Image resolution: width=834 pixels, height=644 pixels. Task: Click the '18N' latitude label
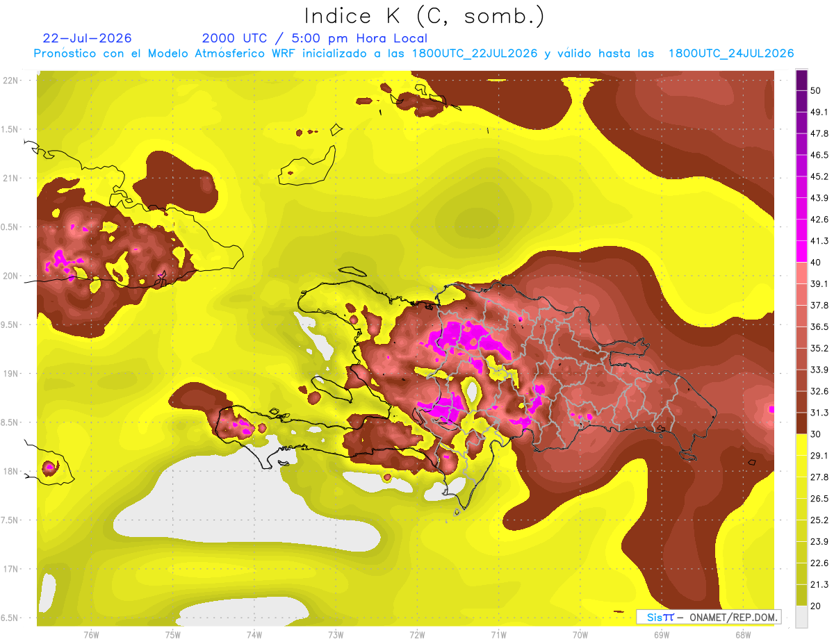point(10,471)
